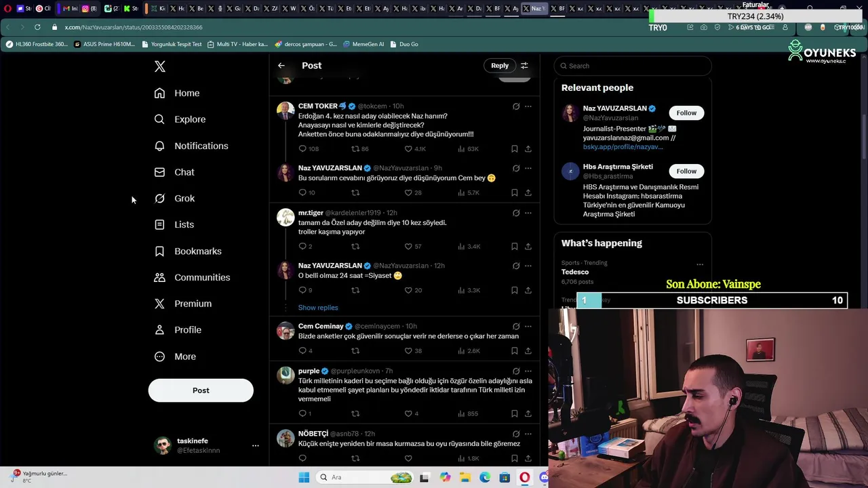Viewport: 868px width, 488px height.
Task: Click the taskbar Ara search box
Action: coord(366,477)
